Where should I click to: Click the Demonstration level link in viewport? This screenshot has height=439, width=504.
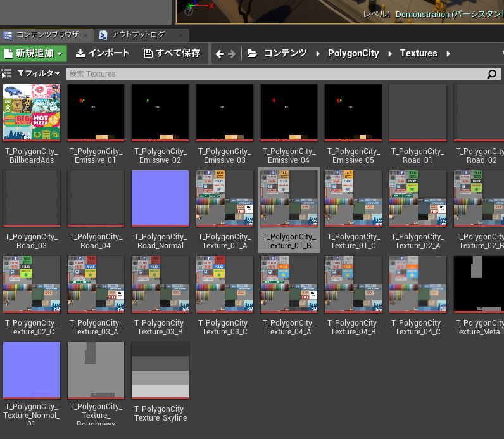coord(450,15)
